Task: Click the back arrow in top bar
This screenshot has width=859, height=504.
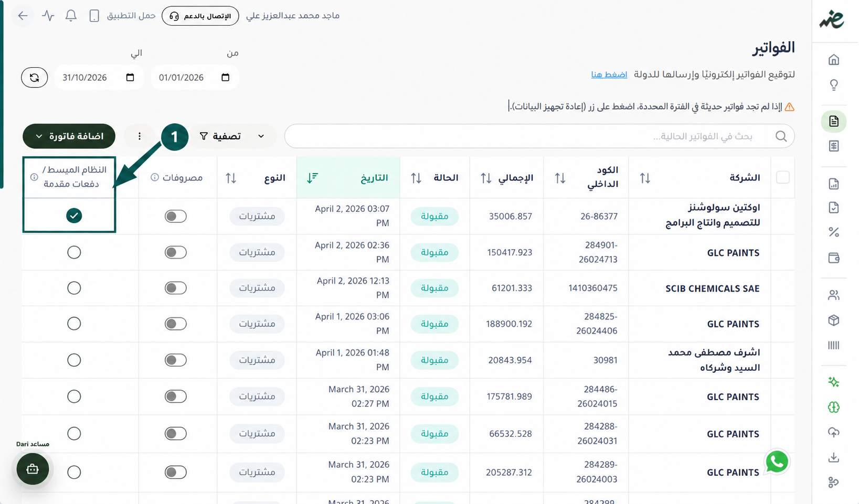Action: (23, 16)
